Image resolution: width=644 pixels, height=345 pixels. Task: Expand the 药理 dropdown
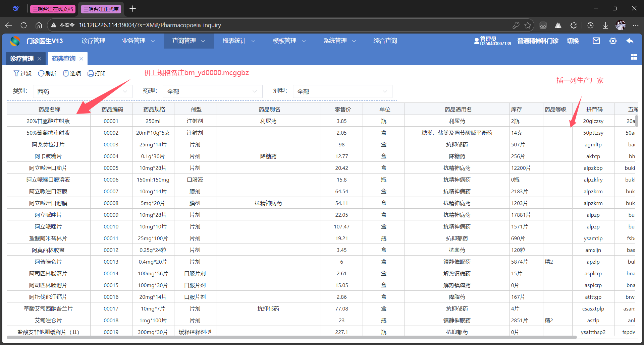212,91
